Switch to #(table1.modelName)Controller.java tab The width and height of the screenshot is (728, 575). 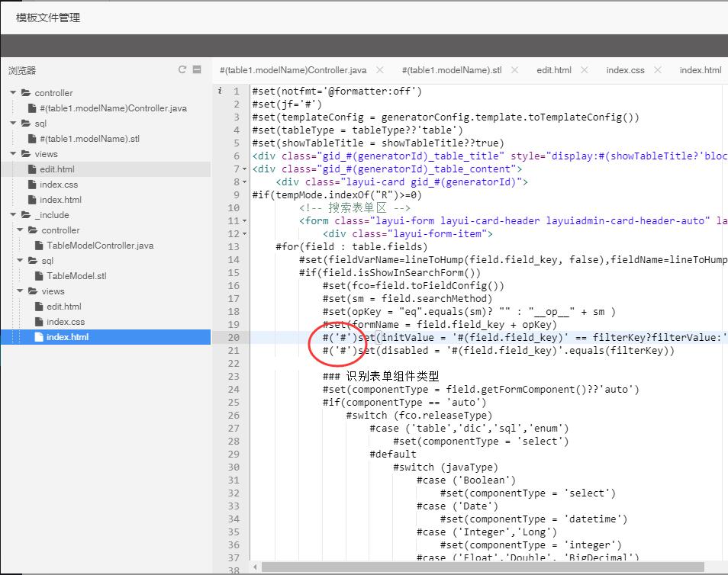[x=293, y=70]
